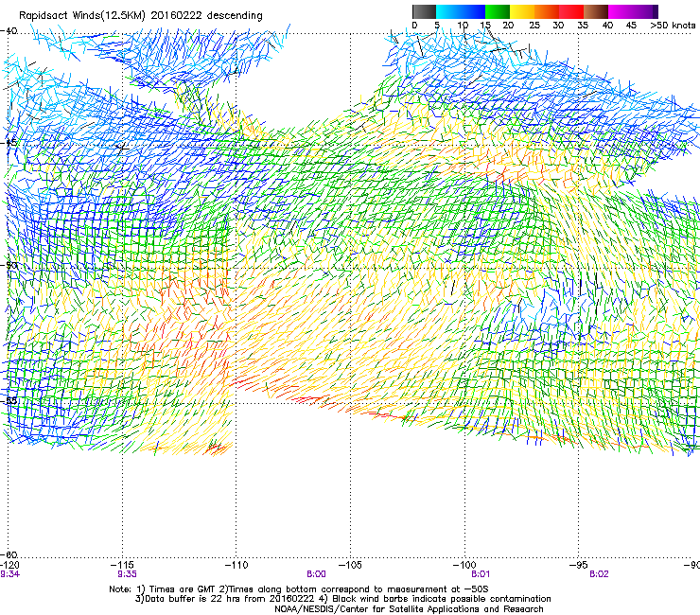Click the '-55' latitude axis label
Viewport: 700px width, 615px height.
(9, 400)
